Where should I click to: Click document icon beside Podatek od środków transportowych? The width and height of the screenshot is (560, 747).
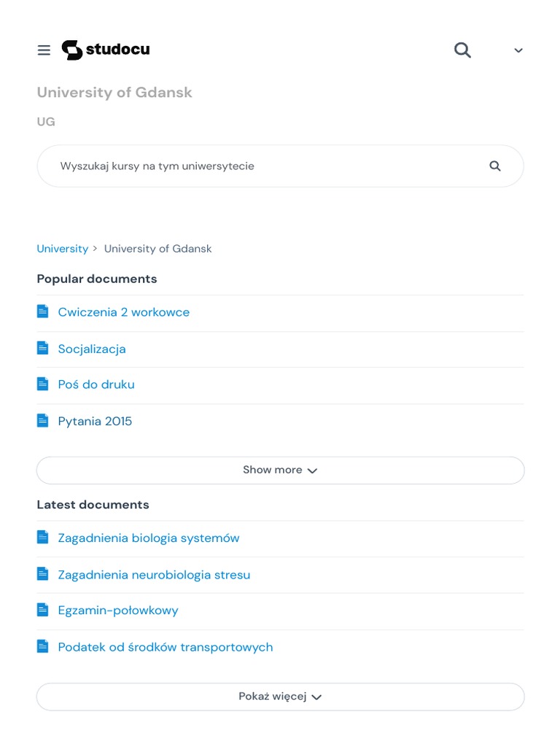pos(43,646)
